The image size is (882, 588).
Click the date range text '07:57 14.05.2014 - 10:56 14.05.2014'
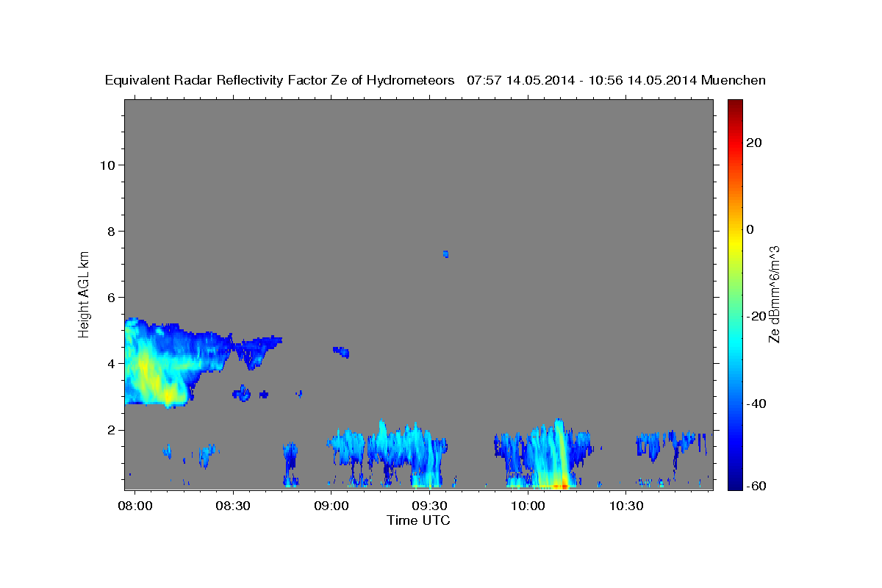581,81
